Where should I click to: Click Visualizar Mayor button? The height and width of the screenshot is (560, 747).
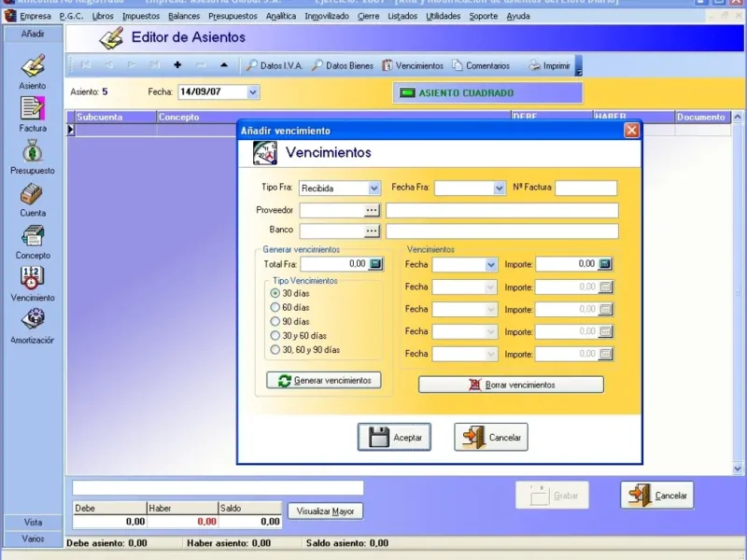(x=325, y=511)
